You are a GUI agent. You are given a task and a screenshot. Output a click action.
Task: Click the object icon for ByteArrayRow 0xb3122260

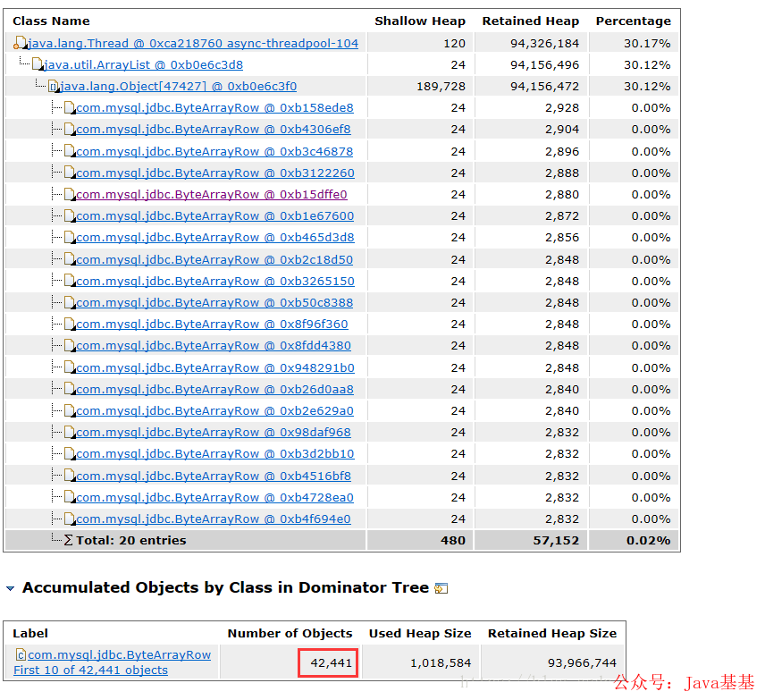pyautogui.click(x=70, y=173)
